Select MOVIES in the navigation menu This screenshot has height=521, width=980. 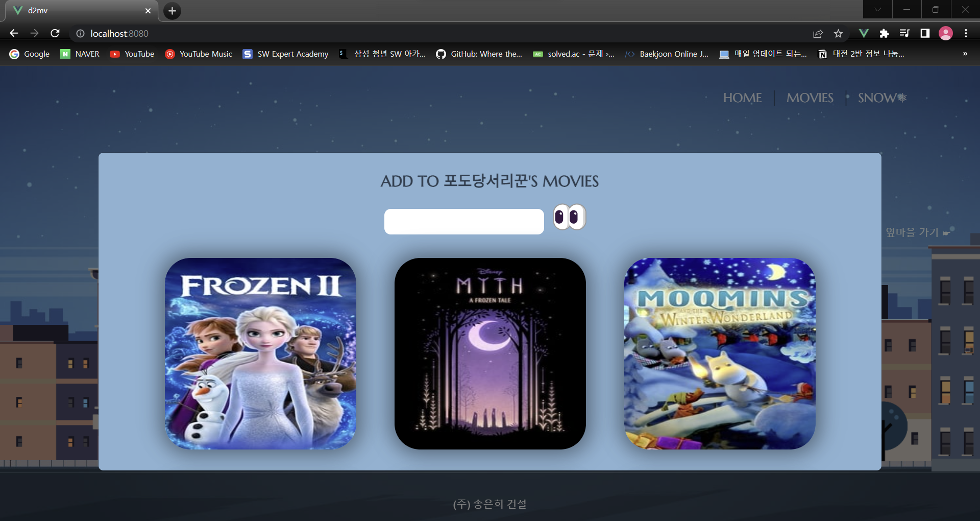[809, 98]
